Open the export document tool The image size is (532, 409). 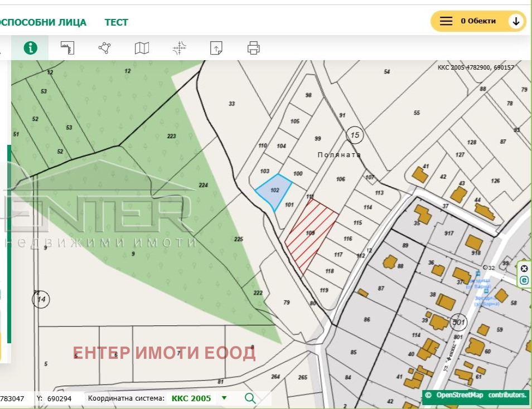click(x=216, y=48)
